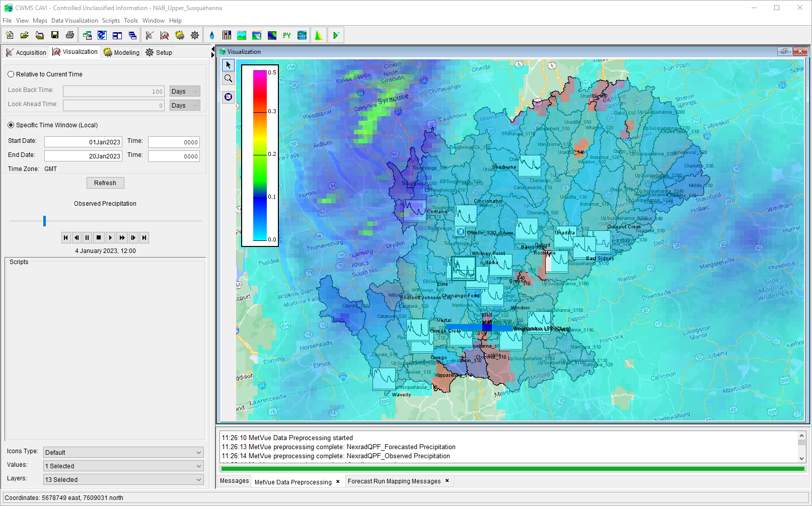Image resolution: width=812 pixels, height=506 pixels.
Task: Click the Start Date Time field
Action: pos(174,142)
